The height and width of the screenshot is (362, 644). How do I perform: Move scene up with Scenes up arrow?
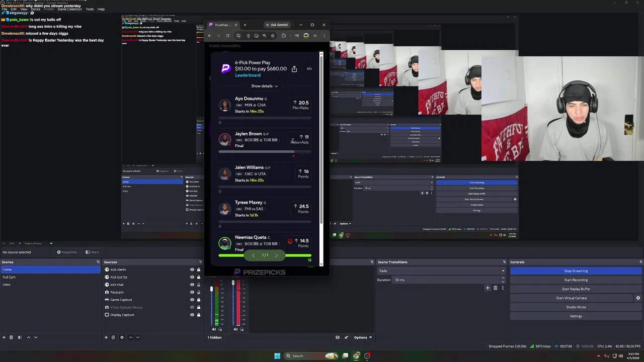coord(28,337)
